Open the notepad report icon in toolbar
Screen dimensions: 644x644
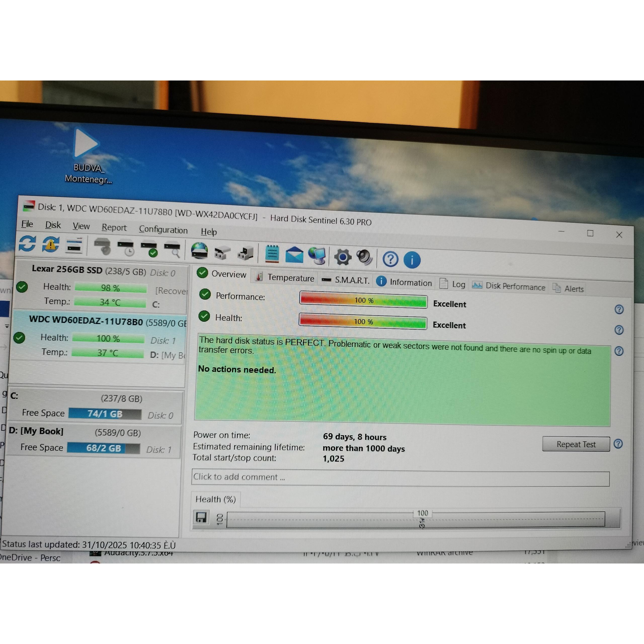pos(272,254)
